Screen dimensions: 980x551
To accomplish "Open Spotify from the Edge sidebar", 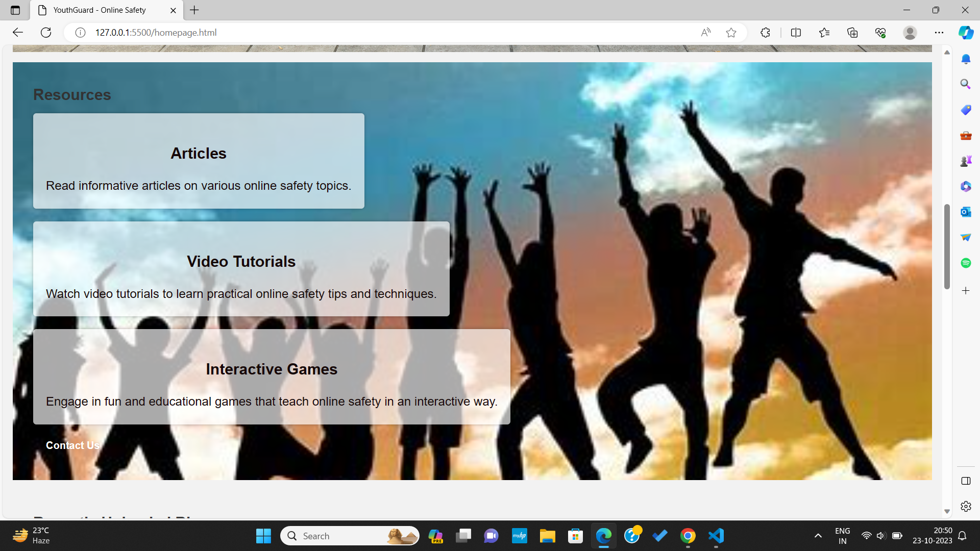I will point(966,263).
